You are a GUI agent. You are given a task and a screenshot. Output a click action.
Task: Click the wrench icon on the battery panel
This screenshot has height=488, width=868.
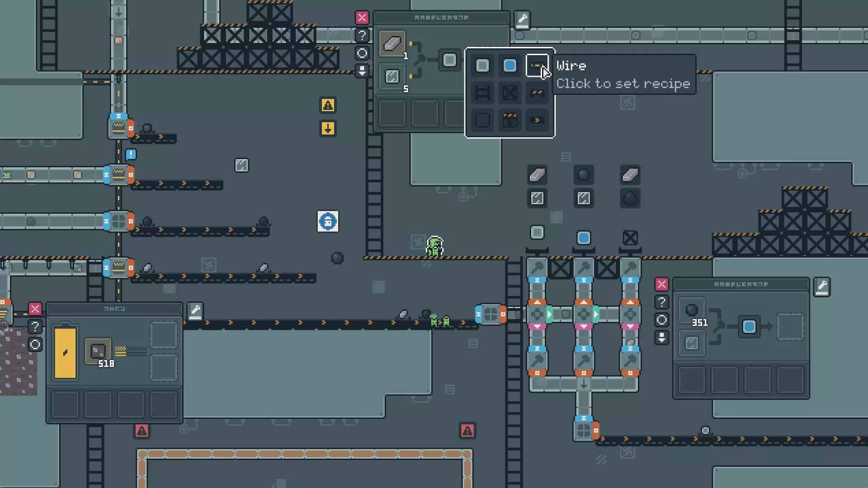(195, 310)
